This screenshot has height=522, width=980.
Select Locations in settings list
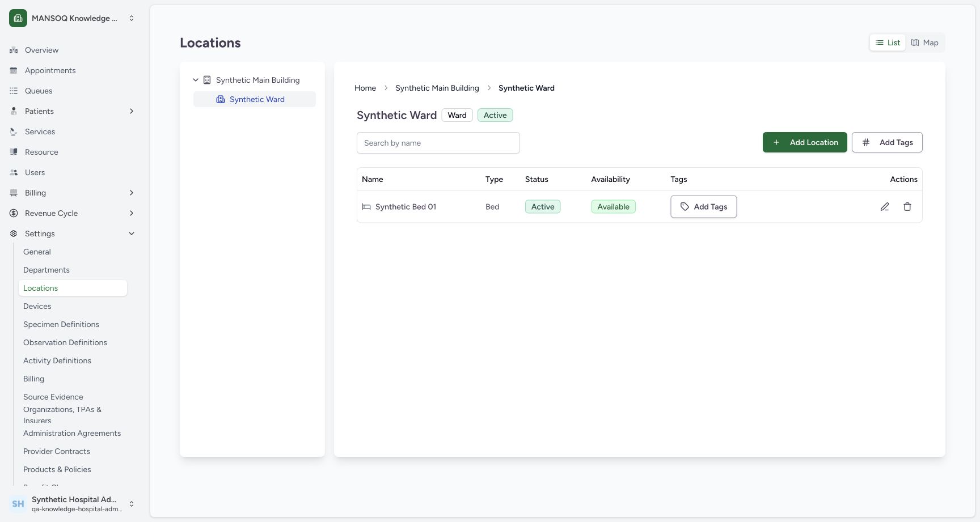tap(73, 288)
